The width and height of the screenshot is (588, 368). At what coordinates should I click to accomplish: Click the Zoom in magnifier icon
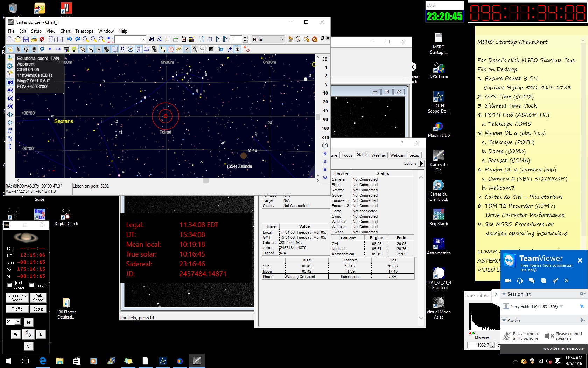85,39
